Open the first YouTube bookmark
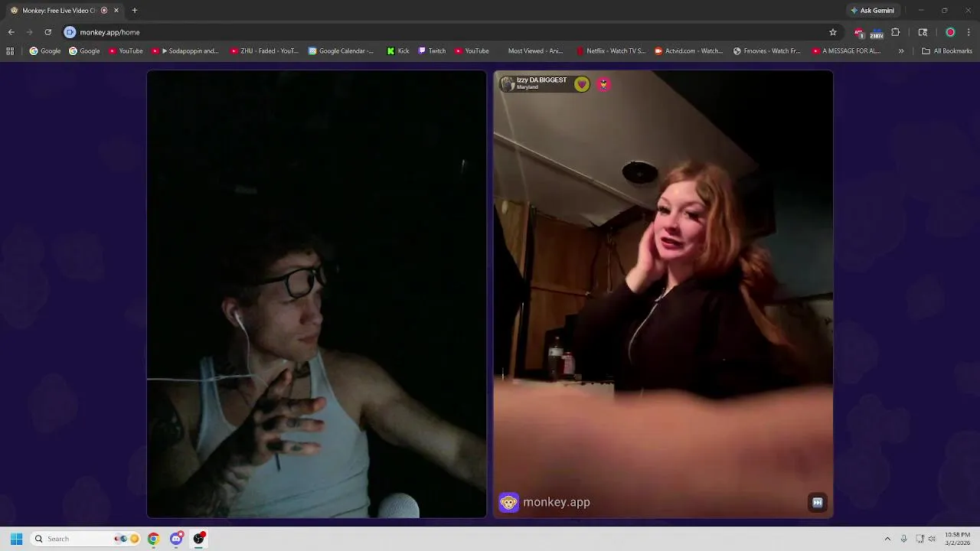This screenshot has height=551, width=980. click(126, 51)
